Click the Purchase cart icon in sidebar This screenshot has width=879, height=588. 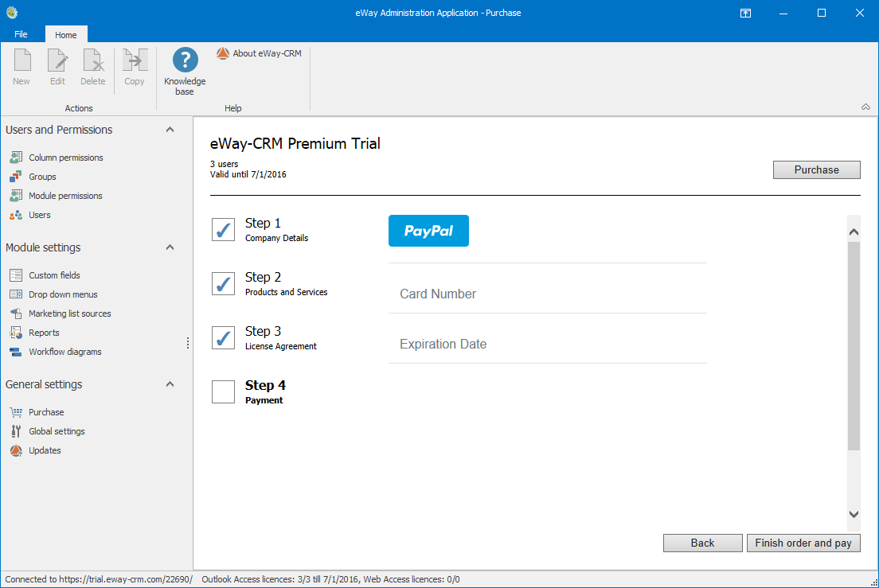[16, 411]
